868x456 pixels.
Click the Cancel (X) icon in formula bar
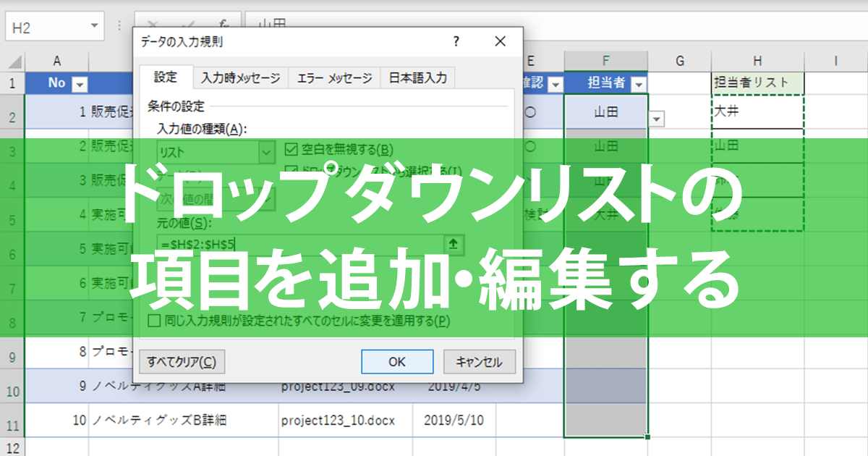pyautogui.click(x=154, y=24)
